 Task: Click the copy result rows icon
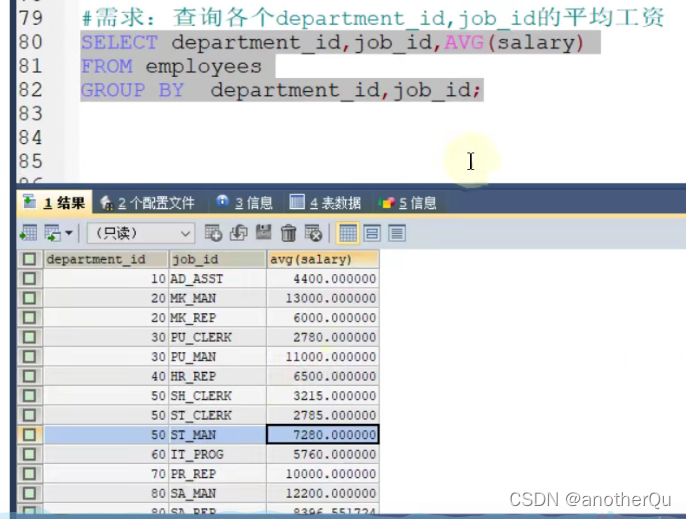click(x=53, y=233)
